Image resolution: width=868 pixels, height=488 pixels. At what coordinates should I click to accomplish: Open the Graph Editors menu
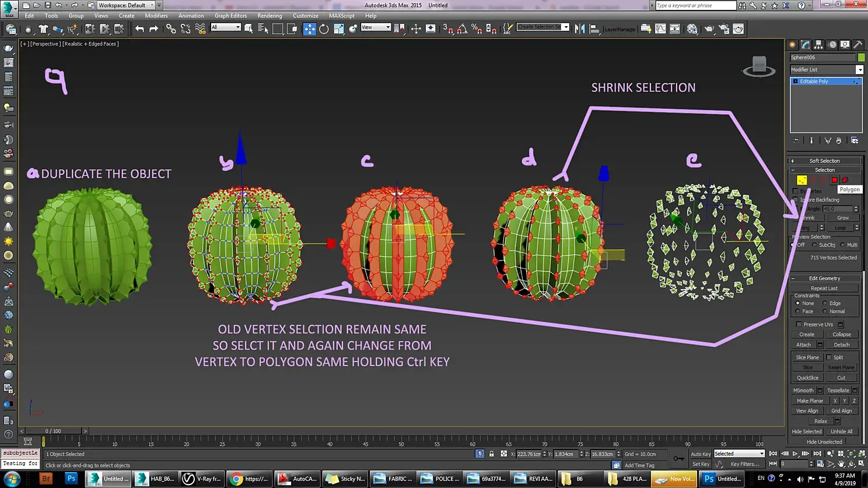pos(230,16)
